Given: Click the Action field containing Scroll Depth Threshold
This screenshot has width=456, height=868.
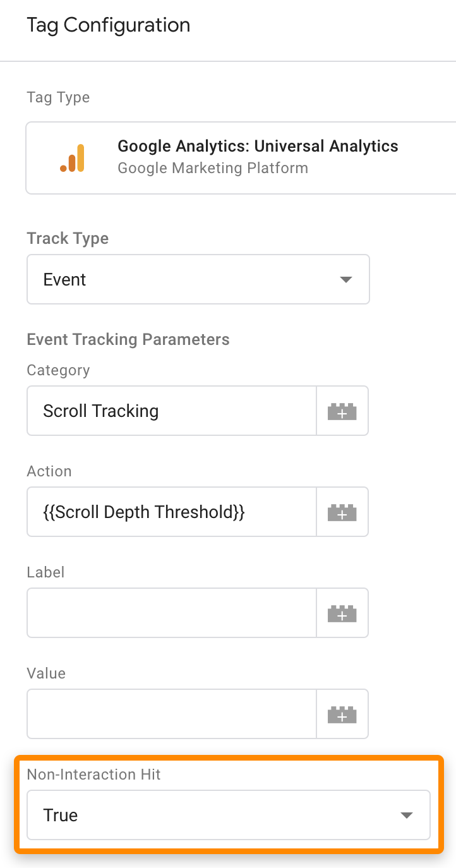Looking at the screenshot, I should pos(171,512).
